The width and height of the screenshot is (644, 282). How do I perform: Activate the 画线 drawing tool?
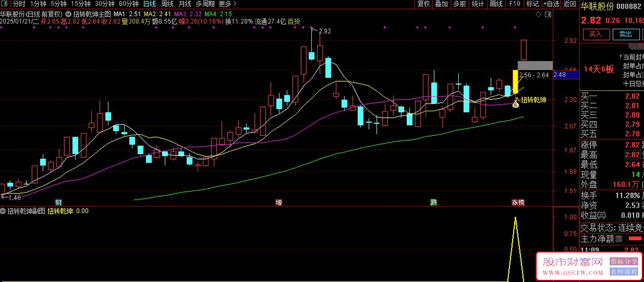pyautogui.click(x=496, y=4)
